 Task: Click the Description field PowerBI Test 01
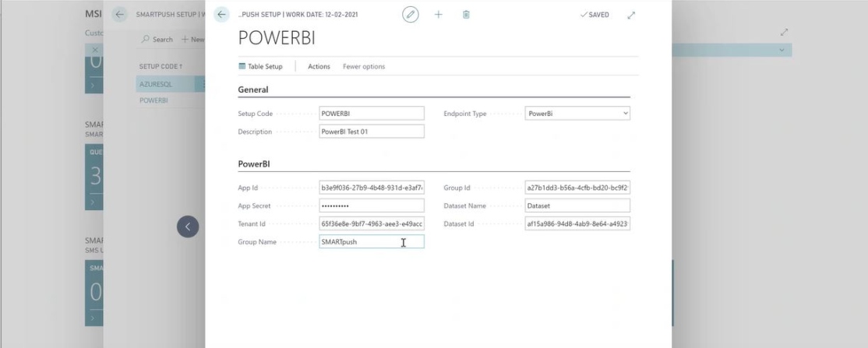point(372,132)
